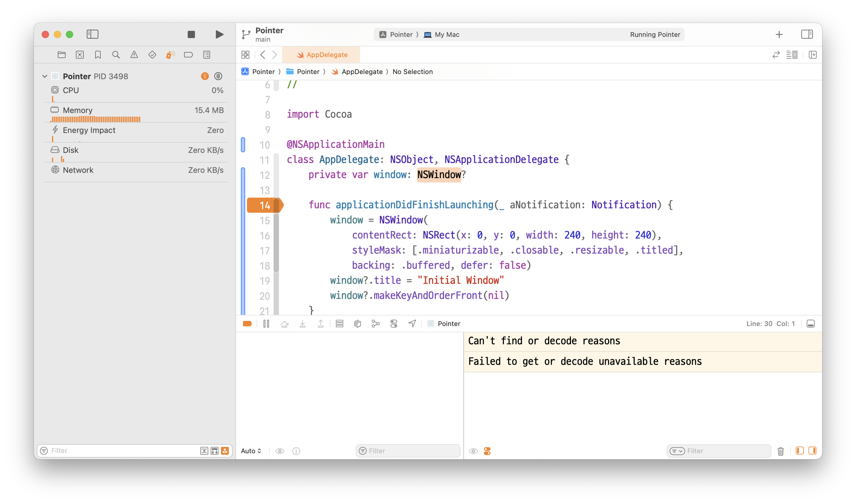Collapse the Pointer PID 3498 process tree
Image resolution: width=856 pixels, height=504 pixels.
44,76
